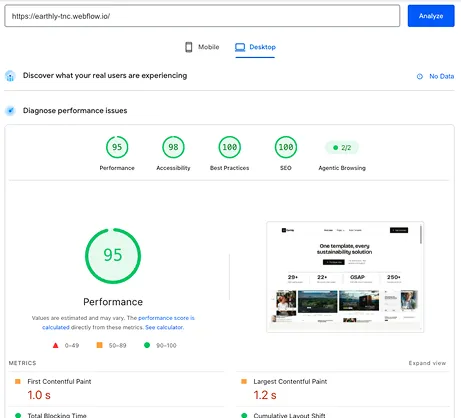
Task: Open the See calculator link
Action: click(x=164, y=327)
